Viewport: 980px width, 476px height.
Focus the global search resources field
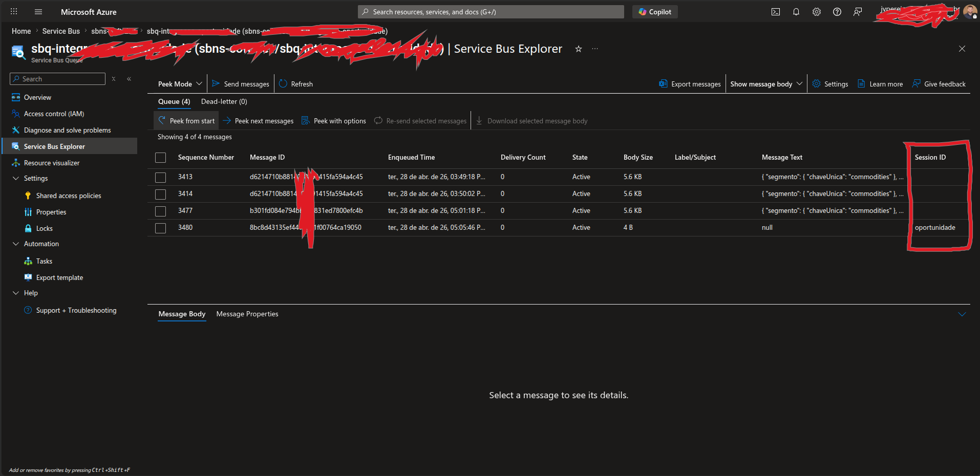click(x=491, y=12)
